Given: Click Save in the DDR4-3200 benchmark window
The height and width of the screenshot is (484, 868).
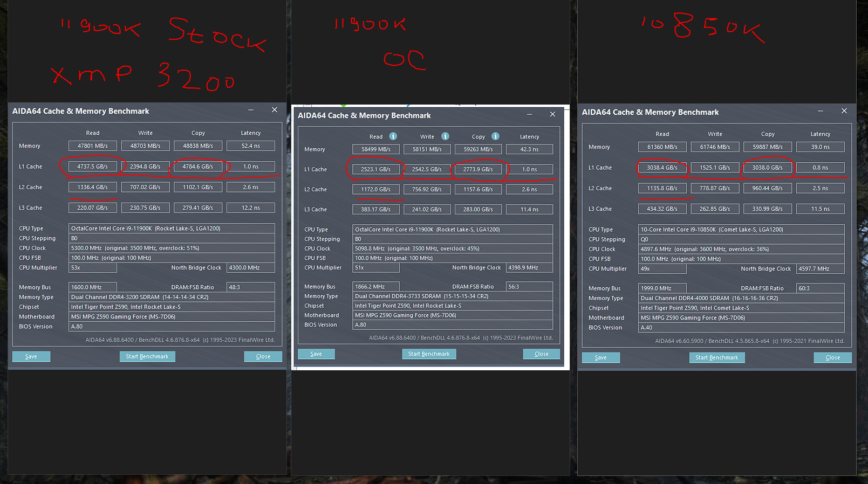Looking at the screenshot, I should [31, 356].
